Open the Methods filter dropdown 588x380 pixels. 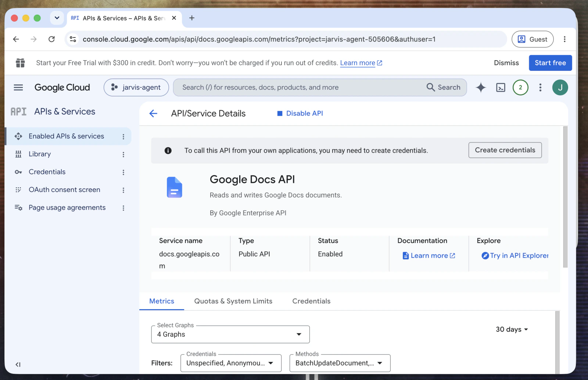click(340, 363)
